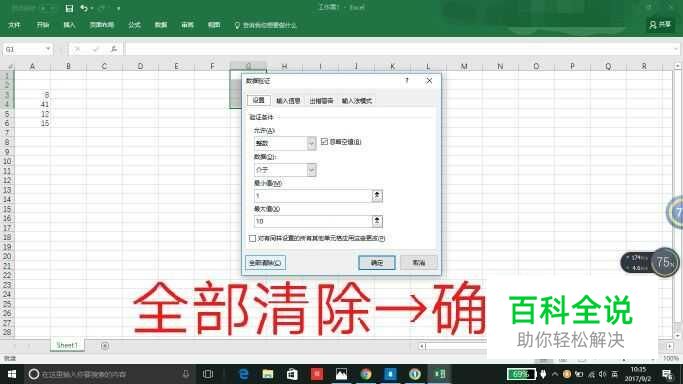Screen dimensions: 683x384
Task: Switch to the Home (开始) ribbon tab
Action: pyautogui.click(x=43, y=25)
